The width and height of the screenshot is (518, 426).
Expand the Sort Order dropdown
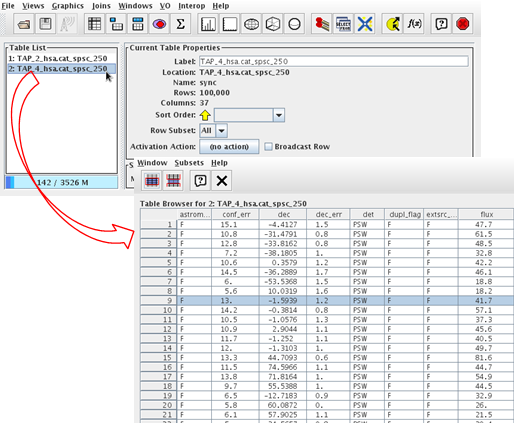(279, 115)
